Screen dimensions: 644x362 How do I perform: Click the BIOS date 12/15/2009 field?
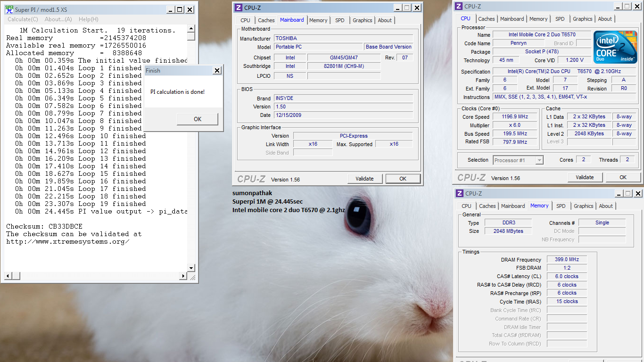click(x=343, y=115)
